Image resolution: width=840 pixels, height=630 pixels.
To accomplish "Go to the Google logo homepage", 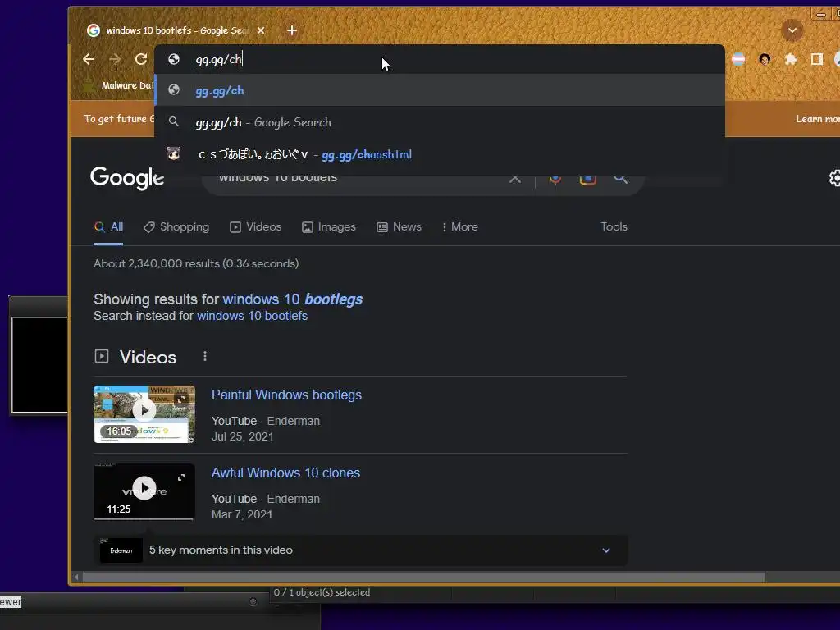I will click(x=127, y=177).
